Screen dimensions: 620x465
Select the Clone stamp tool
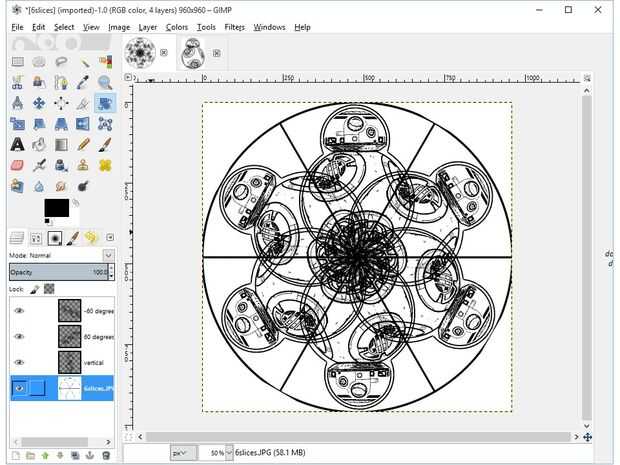[x=83, y=165]
